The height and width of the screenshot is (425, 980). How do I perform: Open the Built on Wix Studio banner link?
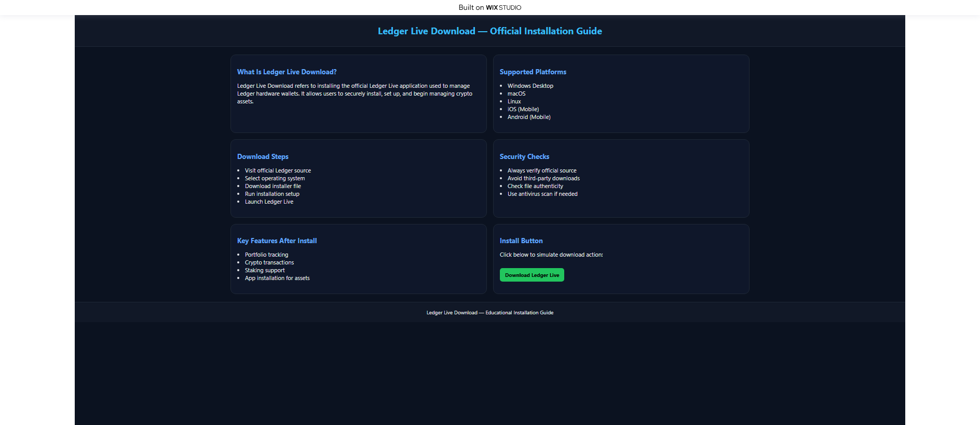tap(489, 7)
